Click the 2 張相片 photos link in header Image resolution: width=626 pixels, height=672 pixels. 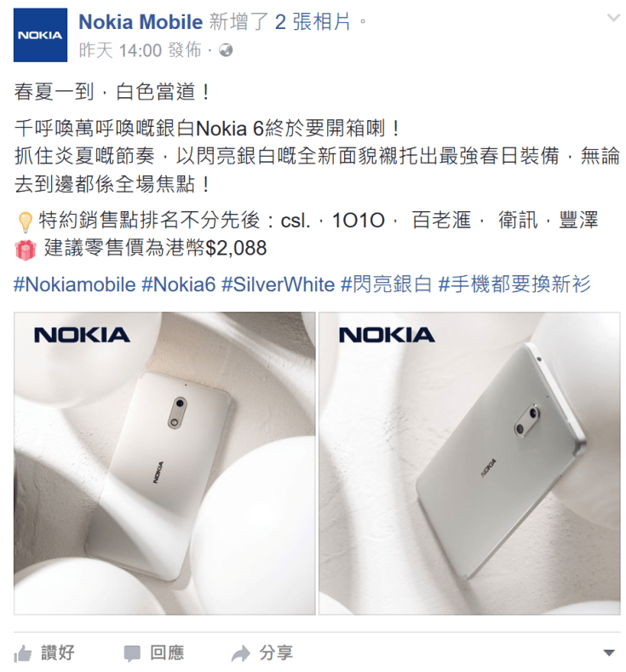coord(313,22)
